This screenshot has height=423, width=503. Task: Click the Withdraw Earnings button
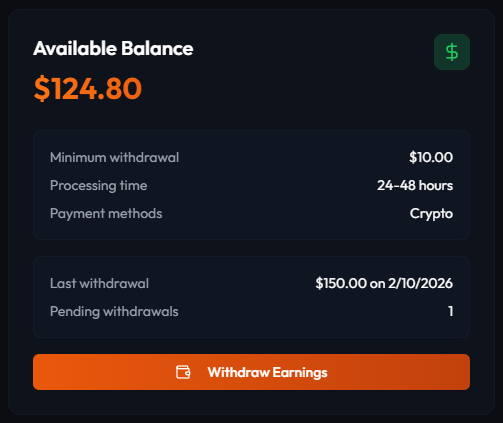[x=251, y=372]
